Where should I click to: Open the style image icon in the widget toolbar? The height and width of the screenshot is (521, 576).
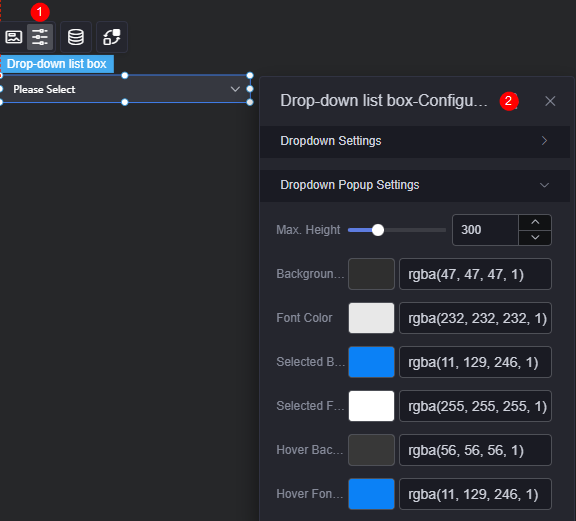(14, 37)
